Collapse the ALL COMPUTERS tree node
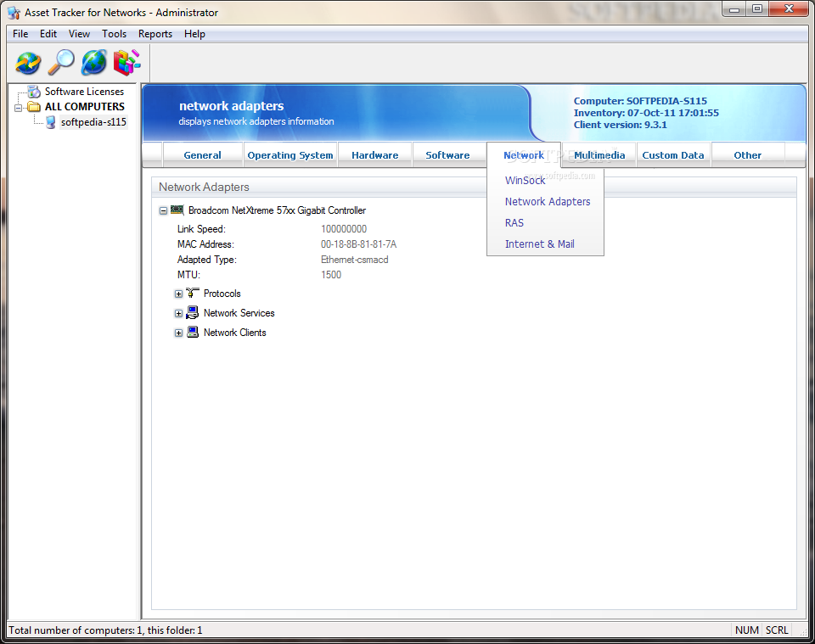The height and width of the screenshot is (644, 815). coord(19,108)
